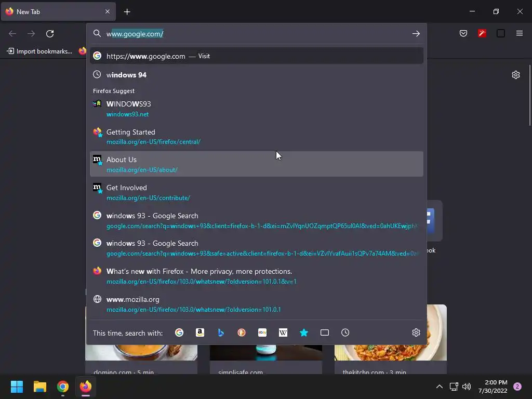This screenshot has width=532, height=399.
Task: Search with DuckDuckGo one-off search icon
Action: tap(242, 333)
